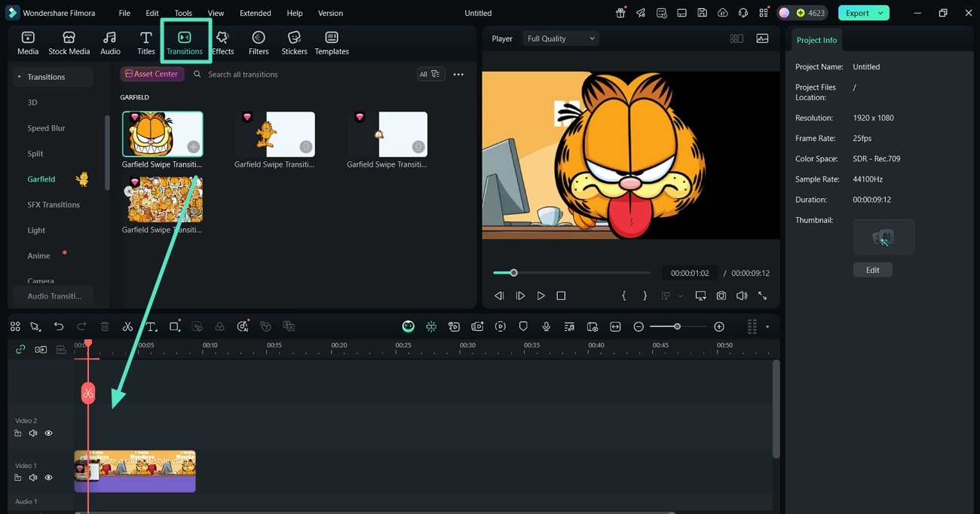Viewport: 980px width, 514px height.
Task: Select the 3D transitions category
Action: pos(32,102)
